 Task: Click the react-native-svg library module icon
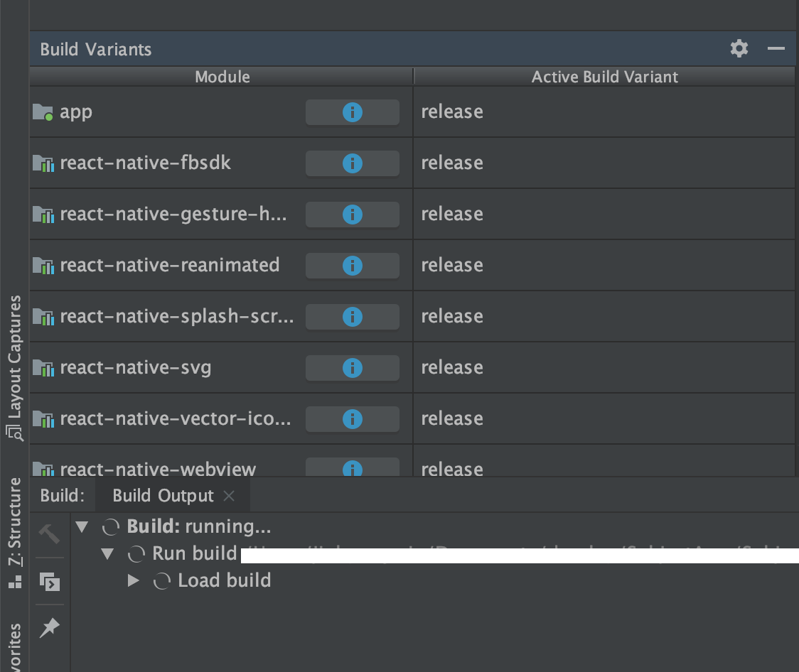pyautogui.click(x=43, y=367)
